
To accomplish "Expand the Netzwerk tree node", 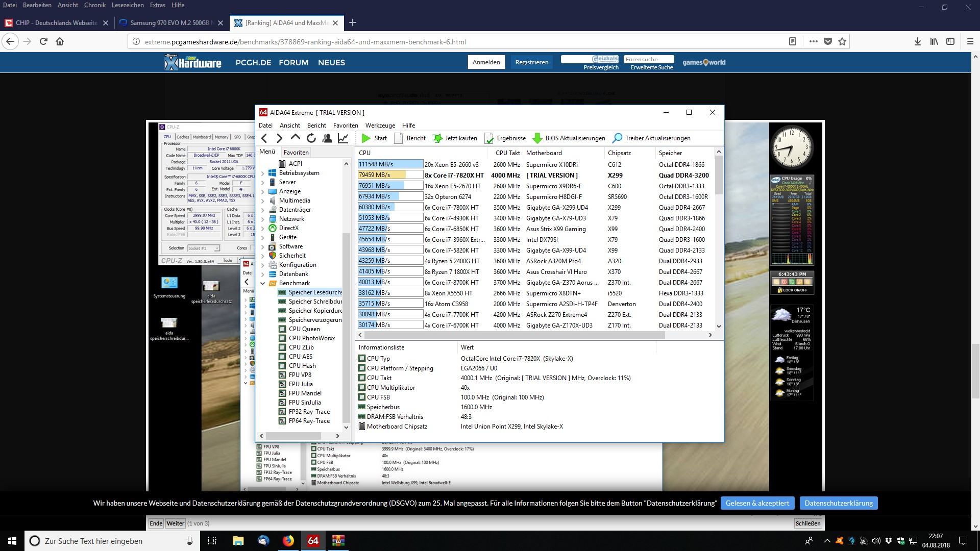I will [x=263, y=219].
